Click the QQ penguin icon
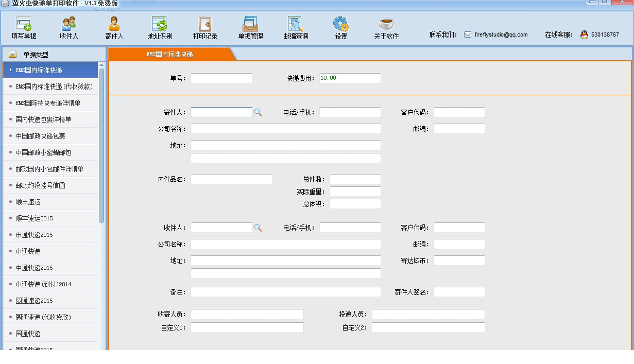 click(x=584, y=34)
